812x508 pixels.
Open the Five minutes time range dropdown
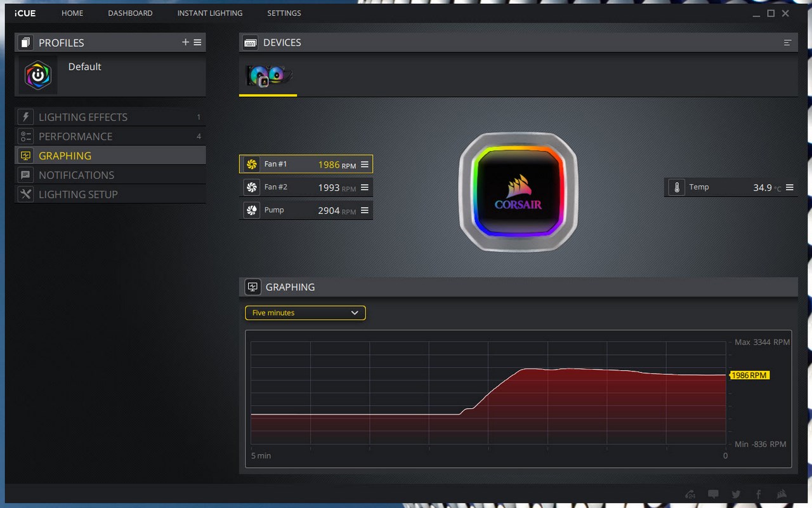tap(305, 313)
